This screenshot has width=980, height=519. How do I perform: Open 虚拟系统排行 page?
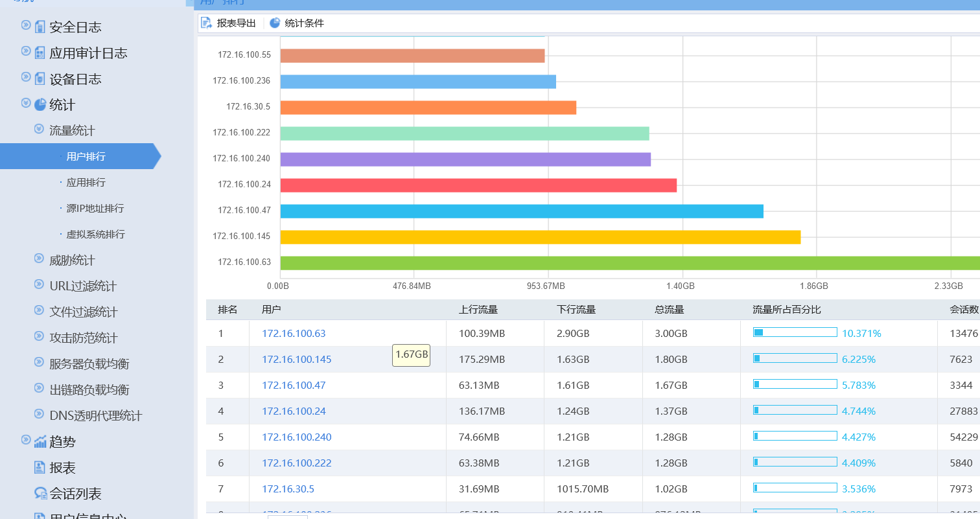click(x=95, y=235)
